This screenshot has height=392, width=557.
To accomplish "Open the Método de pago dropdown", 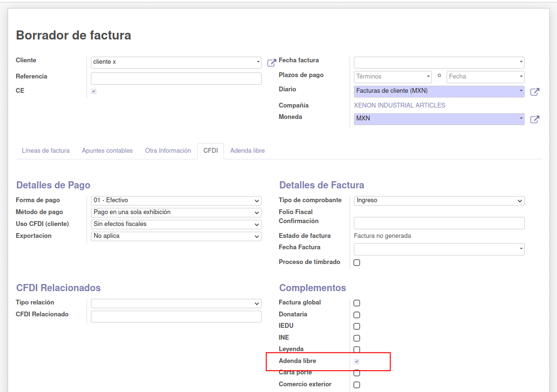I will coord(176,213).
